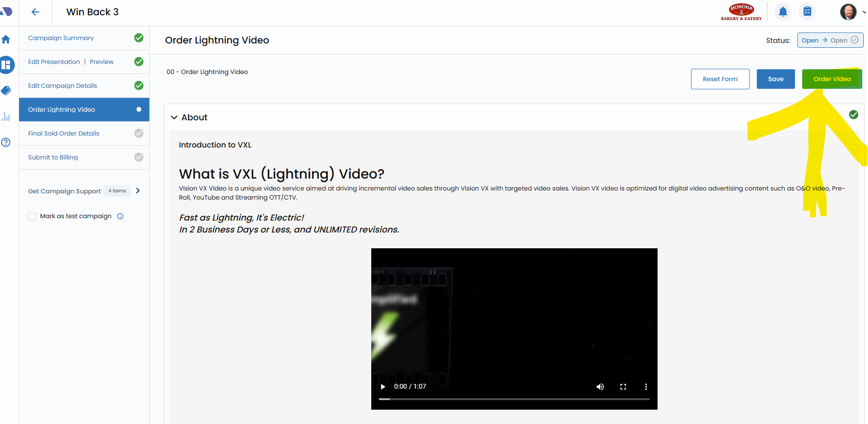Select Final Sold Order Details step

(x=63, y=133)
